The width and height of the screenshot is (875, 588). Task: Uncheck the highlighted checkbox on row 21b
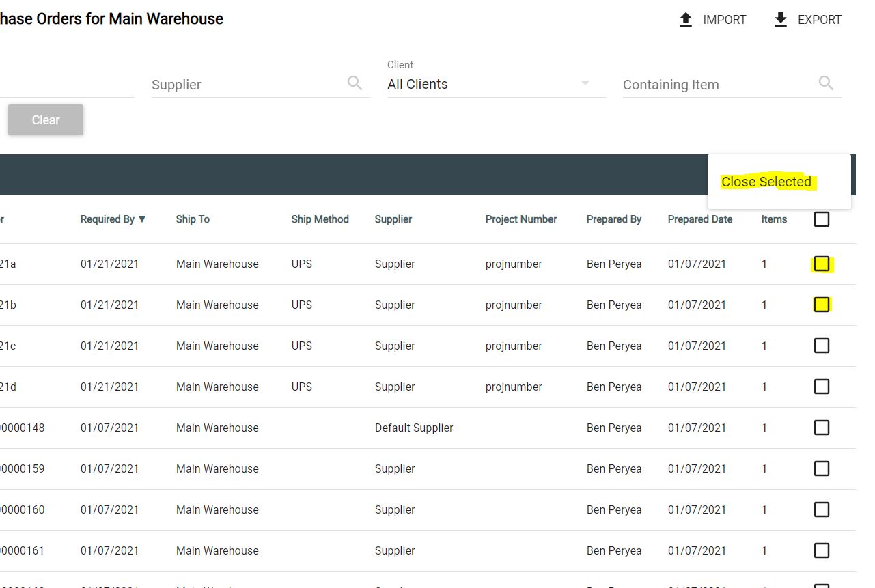821,305
